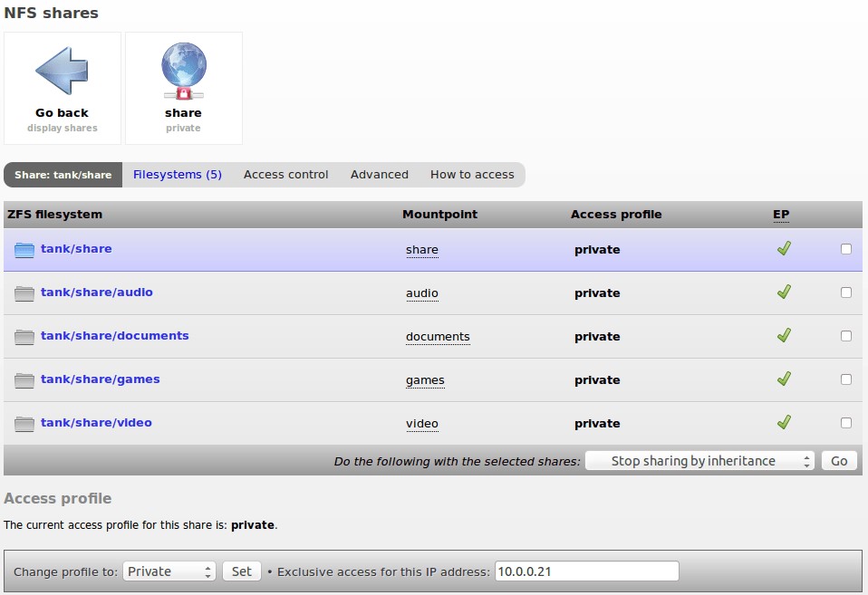Image resolution: width=868 pixels, height=595 pixels.
Task: Select the tank/share/documents checkbox
Action: tap(846, 336)
